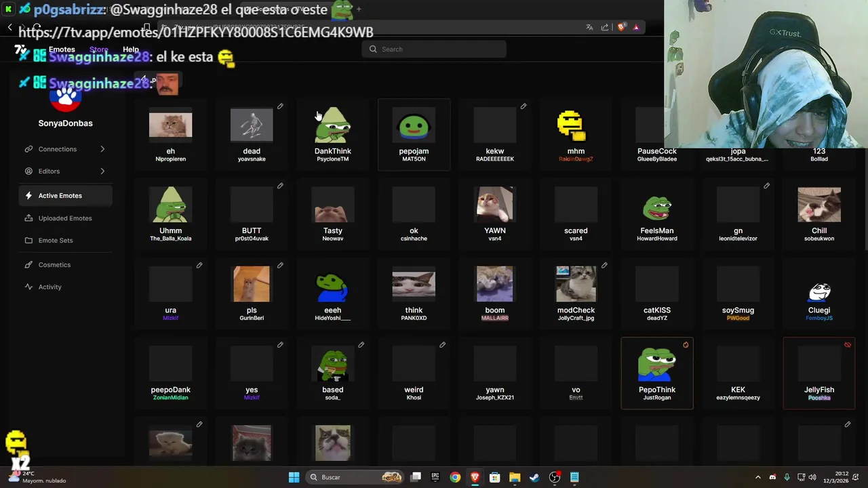Click the Cosmetics brush icon in sidebar
868x488 pixels.
(28, 265)
